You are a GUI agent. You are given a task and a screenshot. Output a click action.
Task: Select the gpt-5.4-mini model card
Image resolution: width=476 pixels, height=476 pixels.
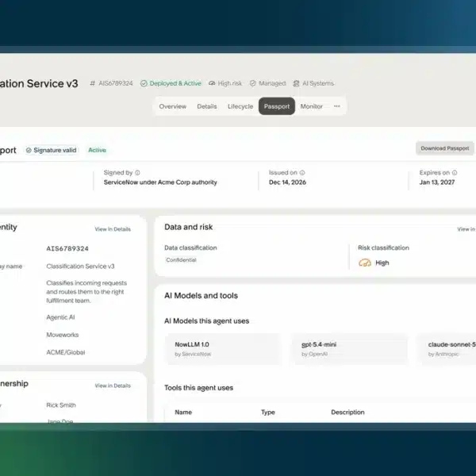349,349
